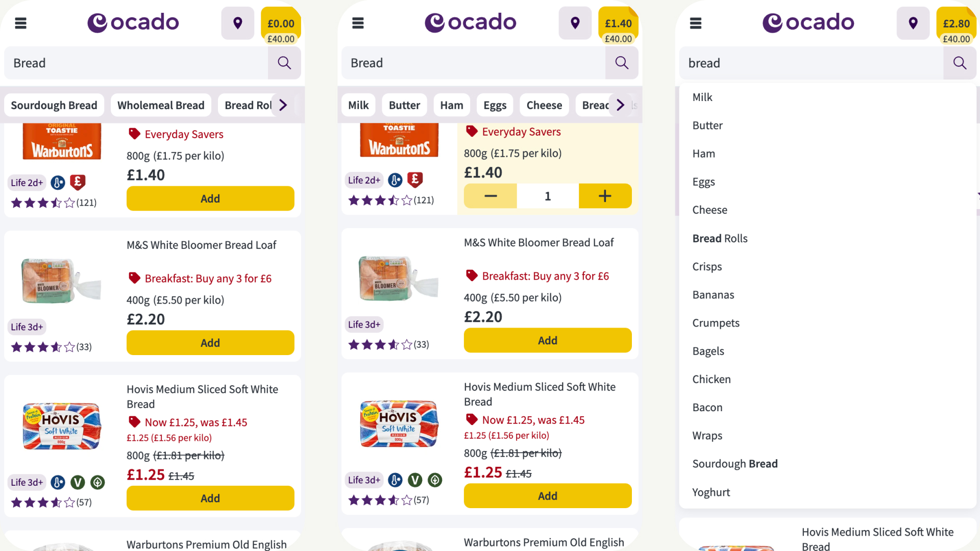Image resolution: width=980 pixels, height=551 pixels.
Task: Add Hovis Soft White in middle panel
Action: point(548,496)
